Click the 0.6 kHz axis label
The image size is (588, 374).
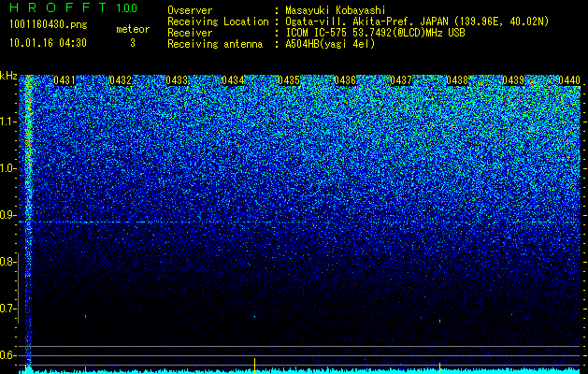pos(7,355)
